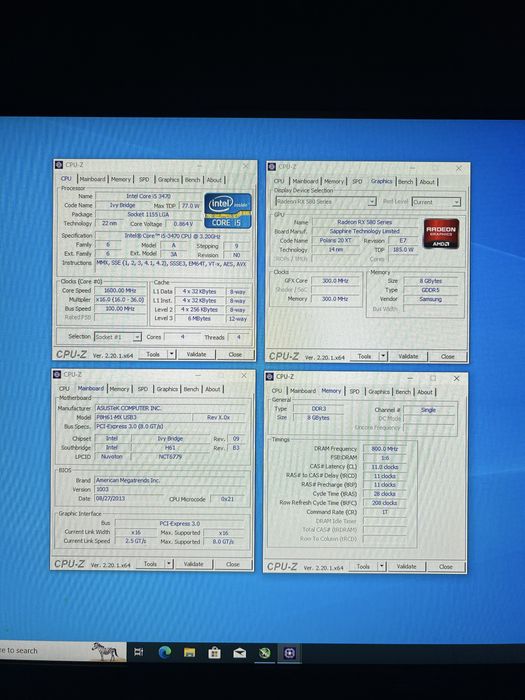Click Task View icon on taskbar
Screen dimensions: 525x700
139,652
